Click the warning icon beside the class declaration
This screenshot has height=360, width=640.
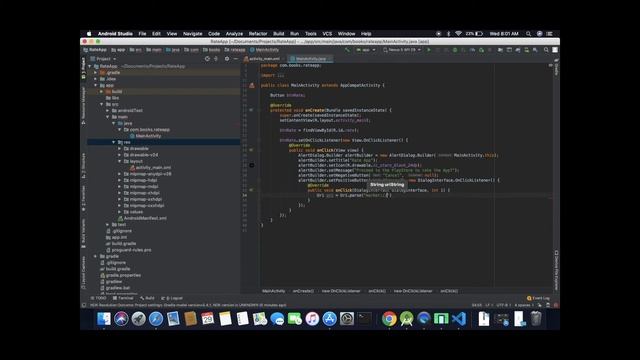pos(252,85)
